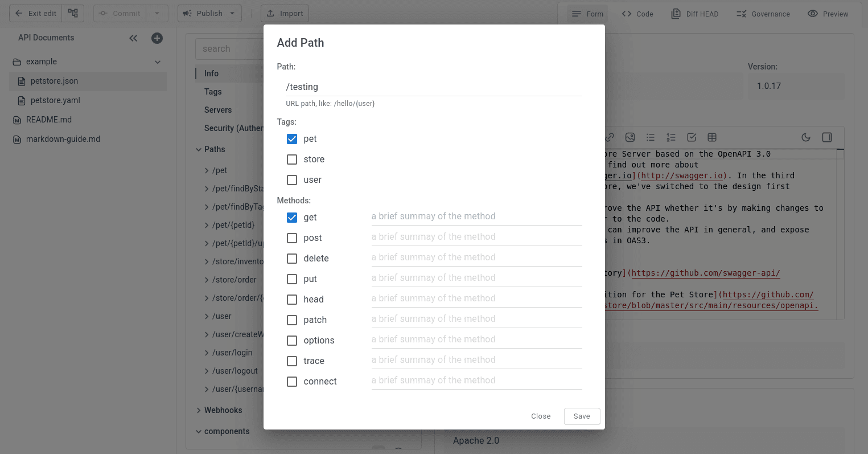Uncheck the pet tag checkbox
868x454 pixels.
tap(292, 139)
